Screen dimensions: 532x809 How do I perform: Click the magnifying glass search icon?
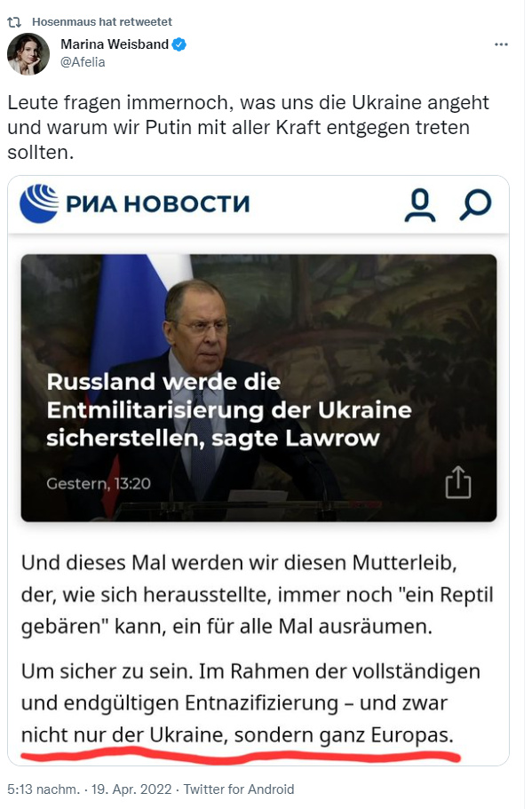pos(475,205)
